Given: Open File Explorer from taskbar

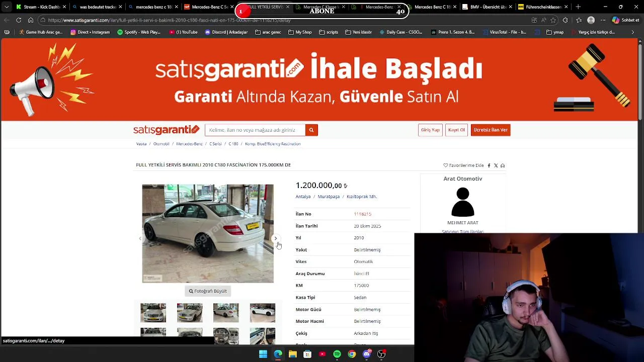Looking at the screenshot, I should tap(292, 354).
